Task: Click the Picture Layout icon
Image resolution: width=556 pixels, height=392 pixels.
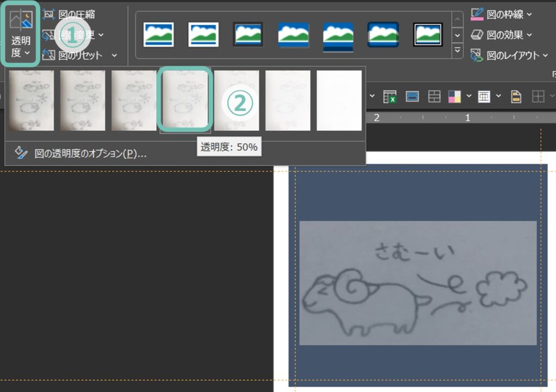Action: pos(477,55)
